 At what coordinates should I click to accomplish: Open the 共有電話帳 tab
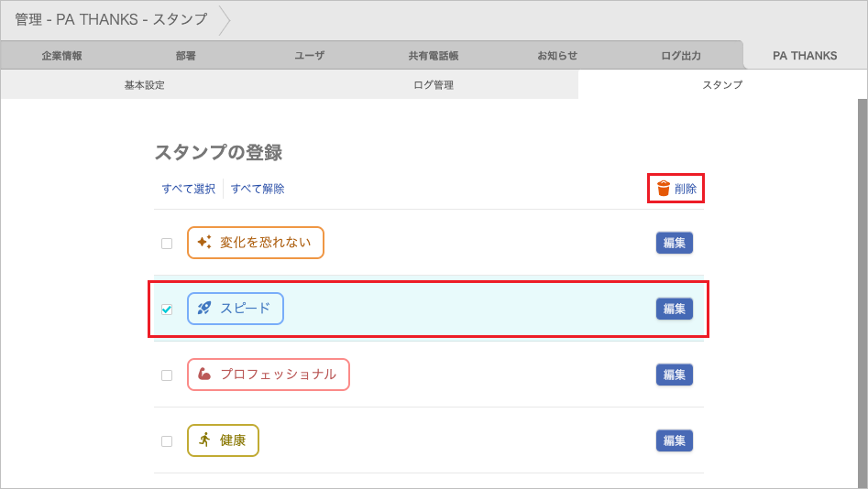point(434,55)
